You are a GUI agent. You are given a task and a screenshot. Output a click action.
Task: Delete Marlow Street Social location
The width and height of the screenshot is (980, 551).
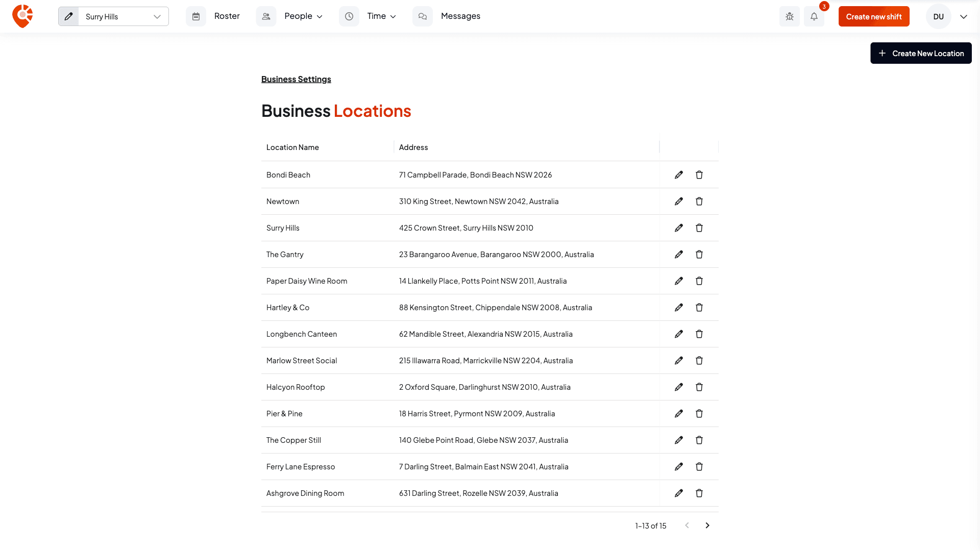click(x=699, y=361)
